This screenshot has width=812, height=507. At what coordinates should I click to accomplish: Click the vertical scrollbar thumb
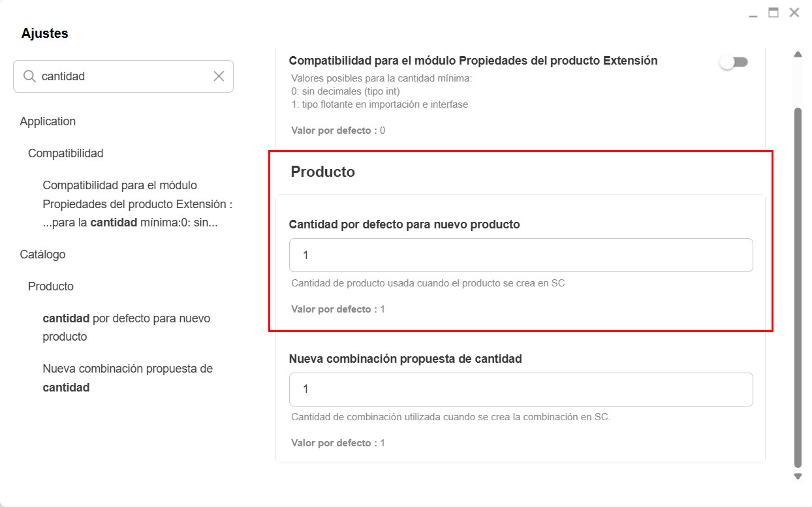tap(798, 287)
